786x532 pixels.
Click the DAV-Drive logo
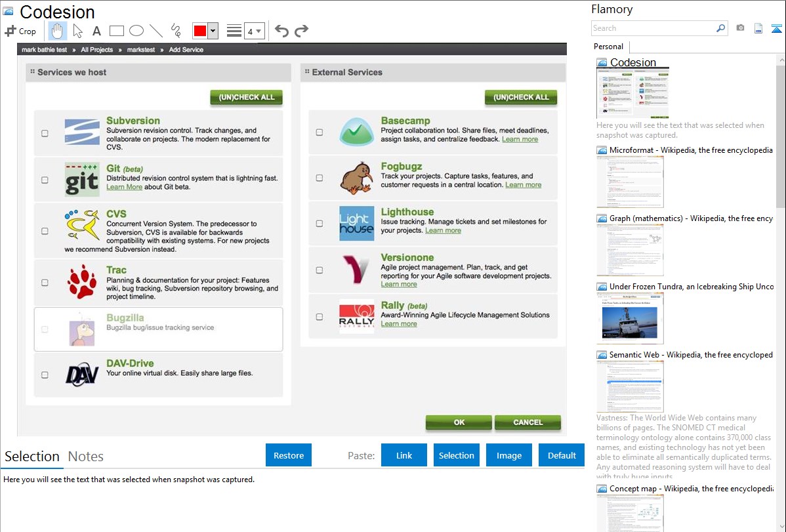pos(82,374)
